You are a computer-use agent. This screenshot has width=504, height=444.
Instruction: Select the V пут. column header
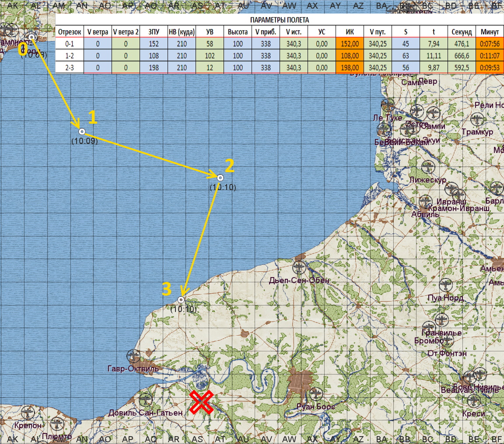[378, 32]
